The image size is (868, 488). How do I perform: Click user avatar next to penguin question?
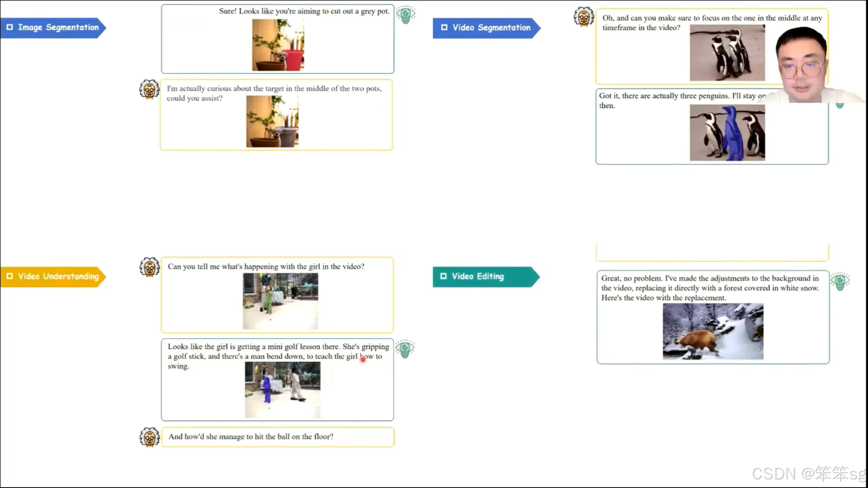[584, 17]
